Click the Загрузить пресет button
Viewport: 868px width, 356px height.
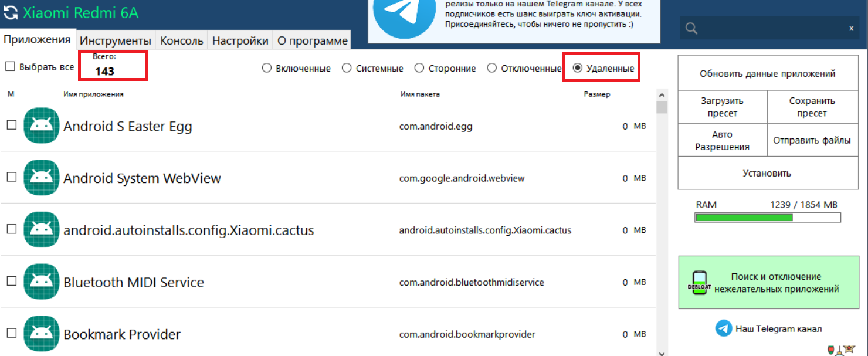pyautogui.click(x=723, y=107)
